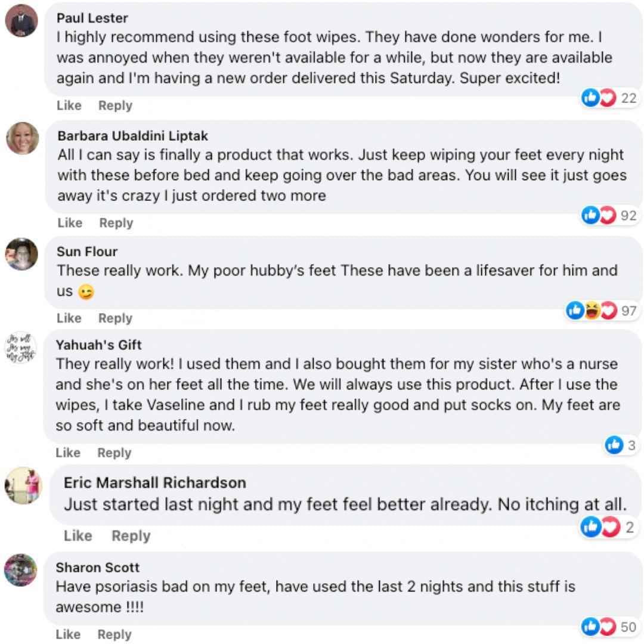
Task: View reactions on Paul Lester's comment
Action: click(x=609, y=98)
